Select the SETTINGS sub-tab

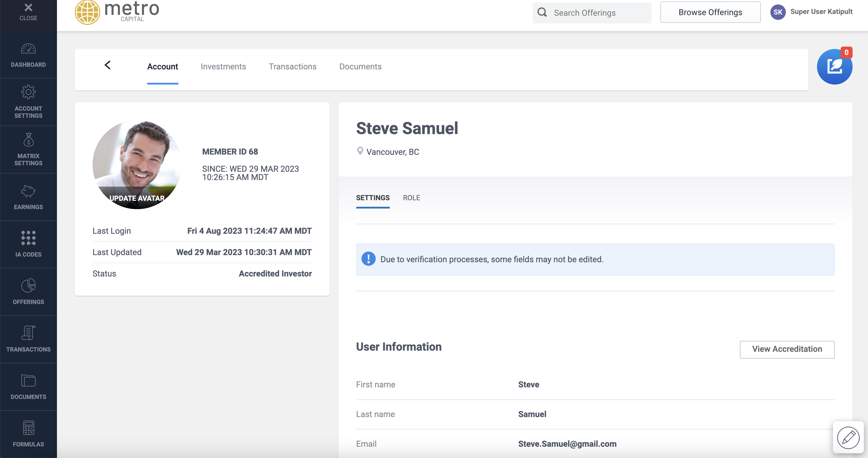point(373,198)
